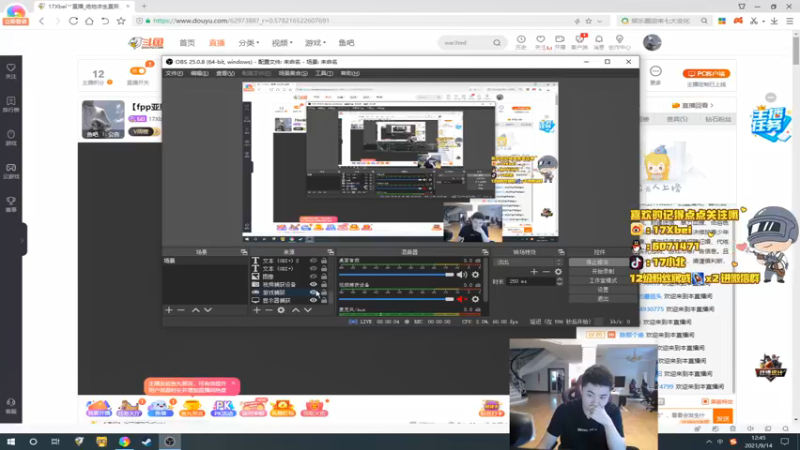Remove the selected source with the minus icon
The height and width of the screenshot is (450, 800).
coord(269,310)
